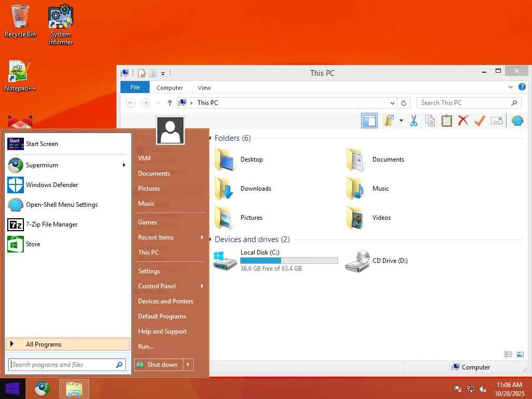Open Open-Shell Menu Settings entry
This screenshot has height=399, width=532.
click(x=68, y=205)
